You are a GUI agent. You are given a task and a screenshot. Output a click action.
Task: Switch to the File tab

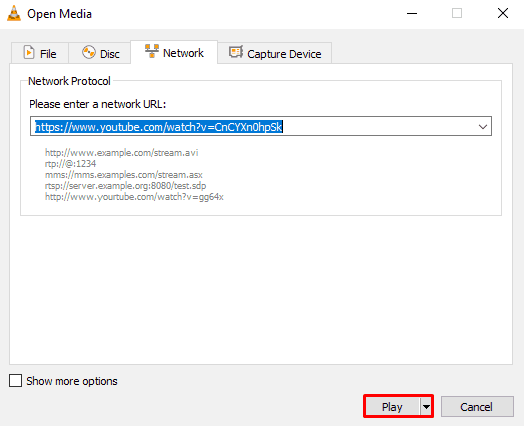coord(40,53)
